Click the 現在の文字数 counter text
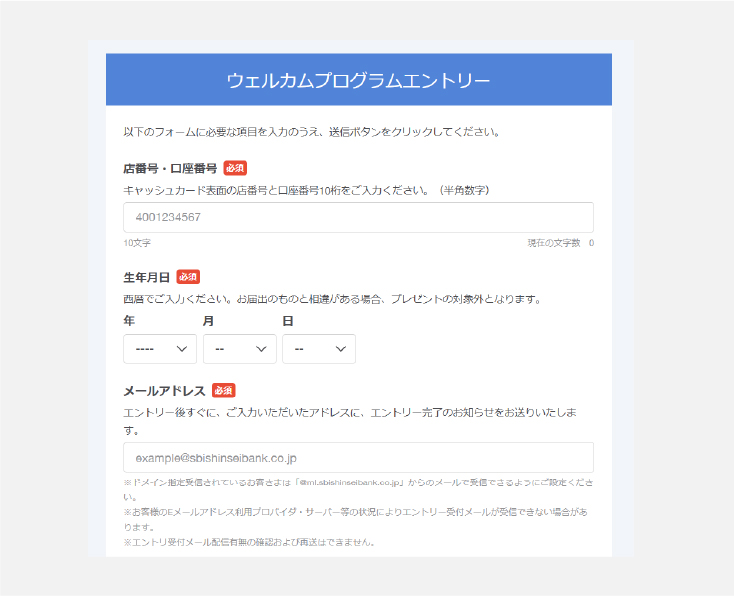 pos(560,243)
